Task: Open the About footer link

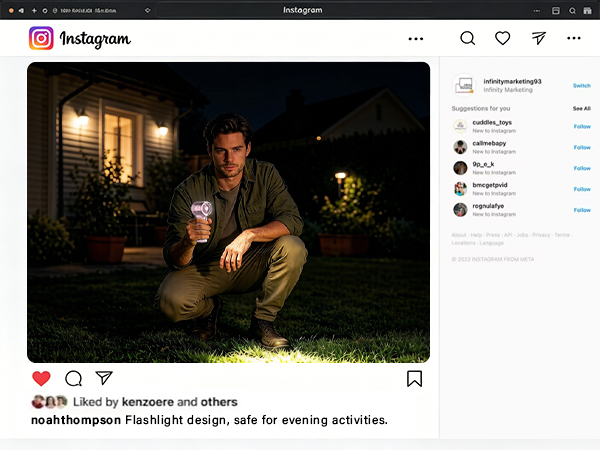Action: point(459,235)
